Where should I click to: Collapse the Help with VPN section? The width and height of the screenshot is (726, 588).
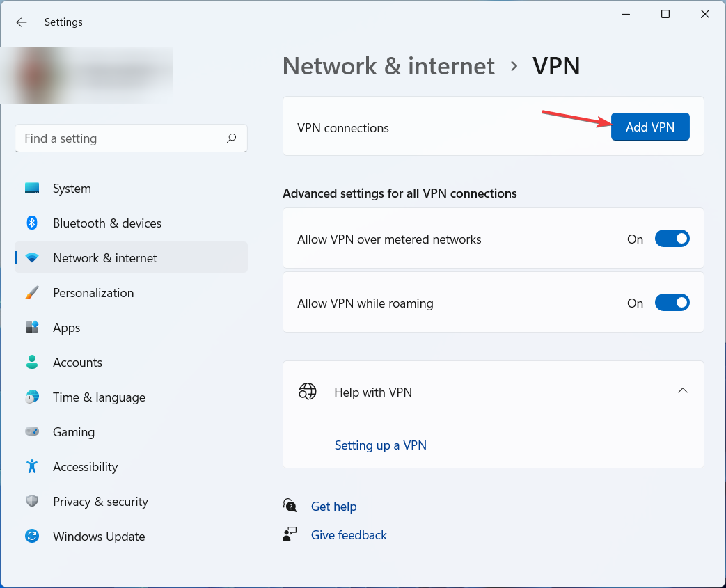682,391
